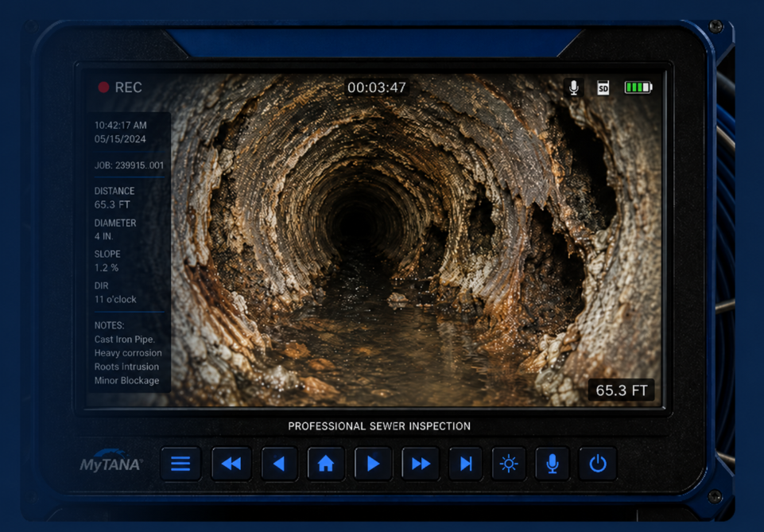Open the hamburger menu button
This screenshot has height=532, width=764.
coord(180,464)
